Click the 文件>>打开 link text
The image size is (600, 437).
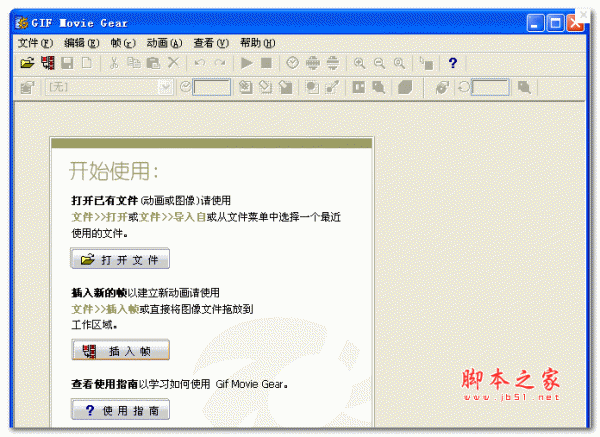(x=99, y=217)
